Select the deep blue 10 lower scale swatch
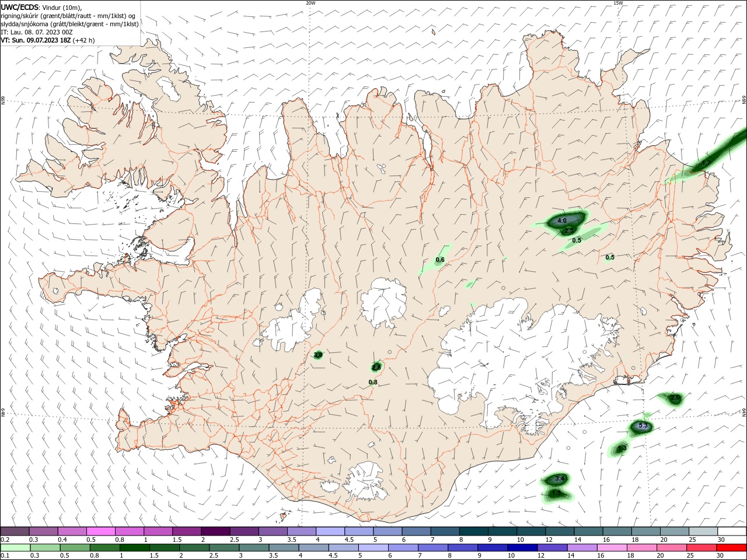The image size is (747, 560). [x=522, y=548]
